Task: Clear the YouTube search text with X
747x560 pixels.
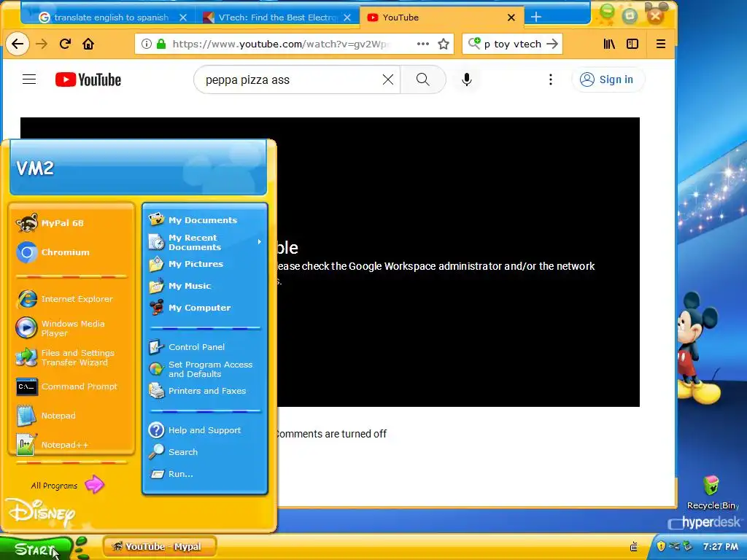Action: coord(388,79)
